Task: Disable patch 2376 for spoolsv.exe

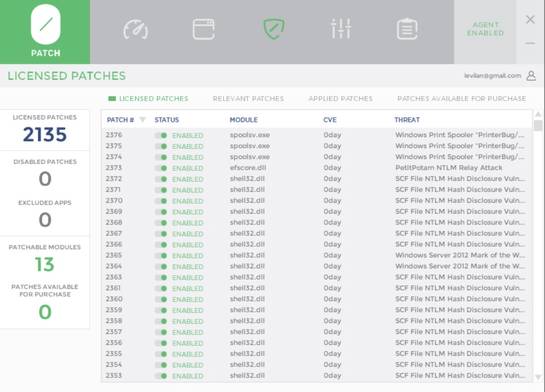Action: [x=161, y=135]
